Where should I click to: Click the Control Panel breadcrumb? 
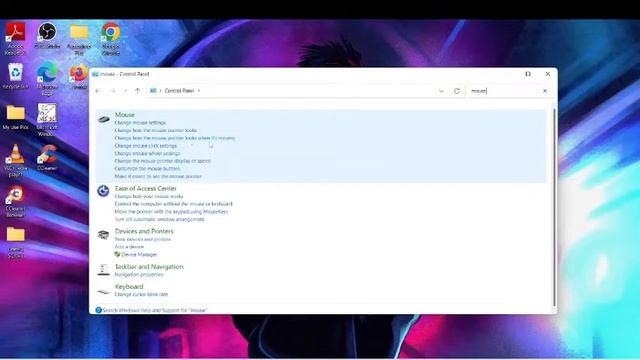(x=179, y=91)
